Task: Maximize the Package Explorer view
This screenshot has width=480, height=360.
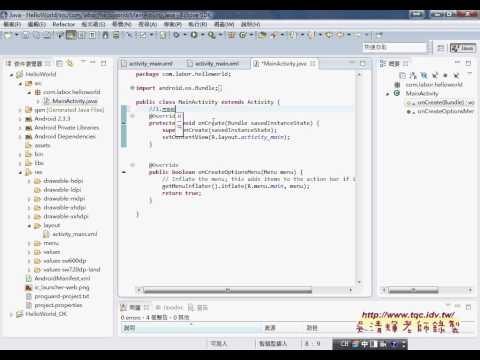Action: tap(104, 63)
